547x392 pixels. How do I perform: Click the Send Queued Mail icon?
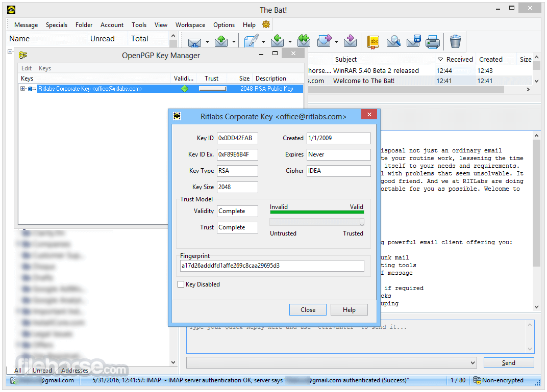point(221,41)
